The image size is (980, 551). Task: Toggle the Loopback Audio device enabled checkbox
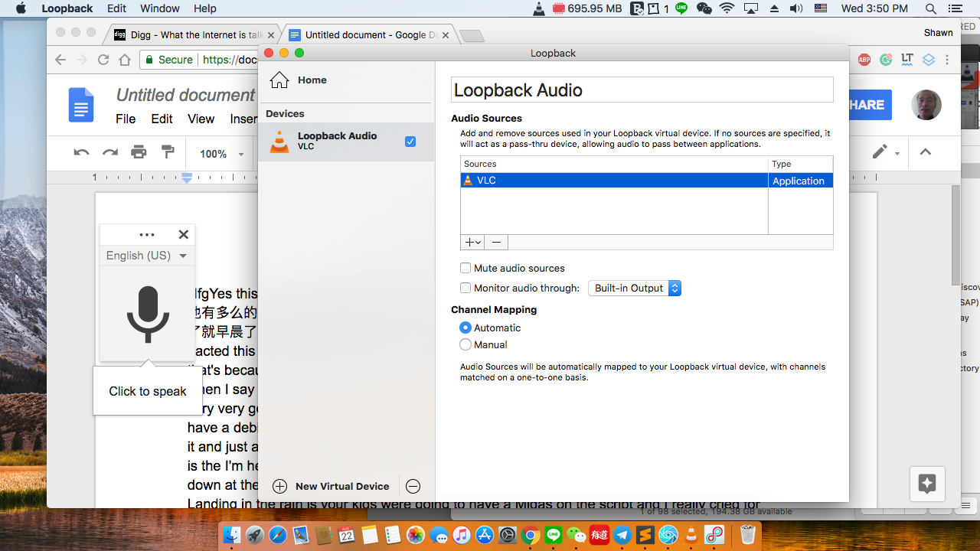pyautogui.click(x=410, y=142)
